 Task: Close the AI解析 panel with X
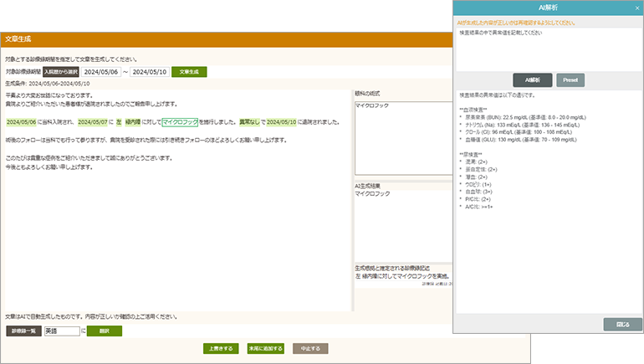(637, 8)
